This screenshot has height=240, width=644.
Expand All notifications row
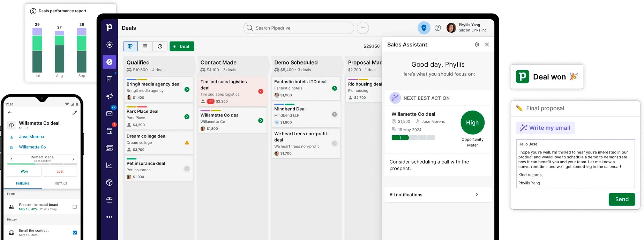pos(438,195)
